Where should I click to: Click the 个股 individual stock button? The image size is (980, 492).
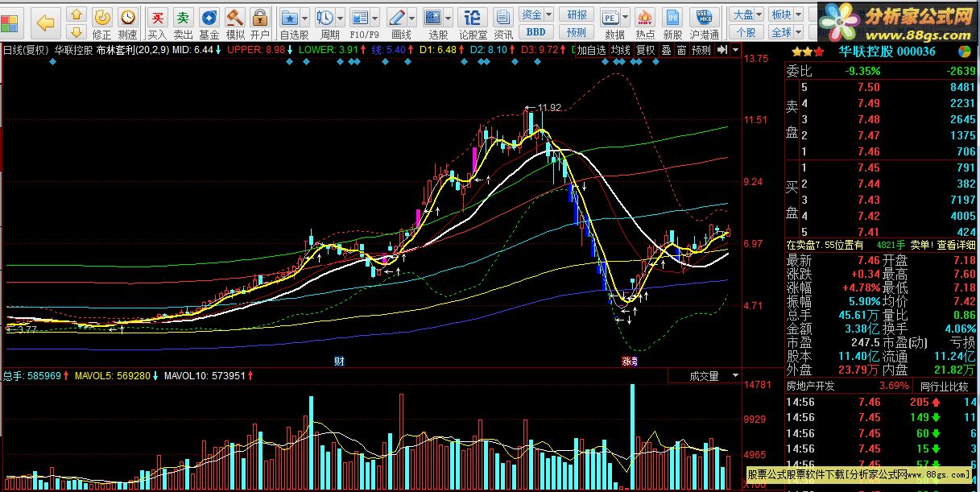coord(746,32)
